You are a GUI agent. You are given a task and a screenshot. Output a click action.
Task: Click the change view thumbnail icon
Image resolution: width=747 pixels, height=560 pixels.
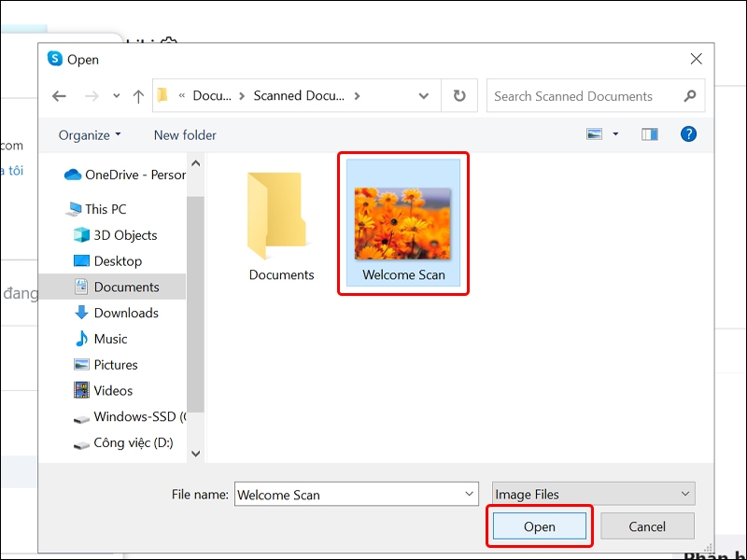click(594, 133)
